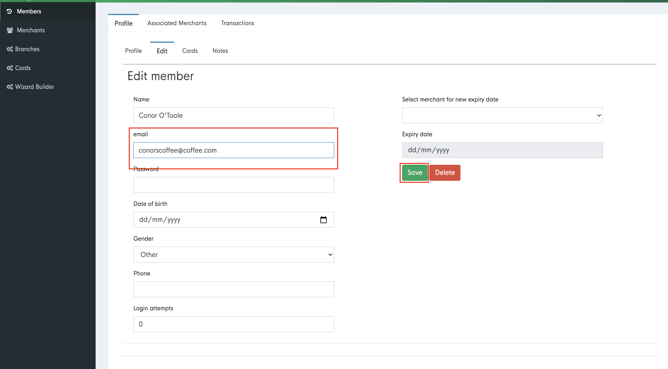Click the red Delete button
Screen dimensions: 668x369
pyautogui.click(x=445, y=173)
